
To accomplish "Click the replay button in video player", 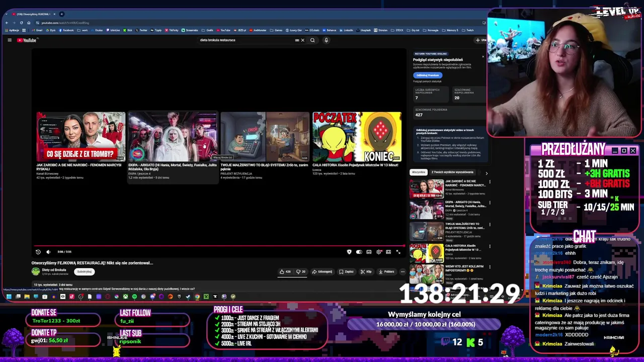I will (x=38, y=252).
